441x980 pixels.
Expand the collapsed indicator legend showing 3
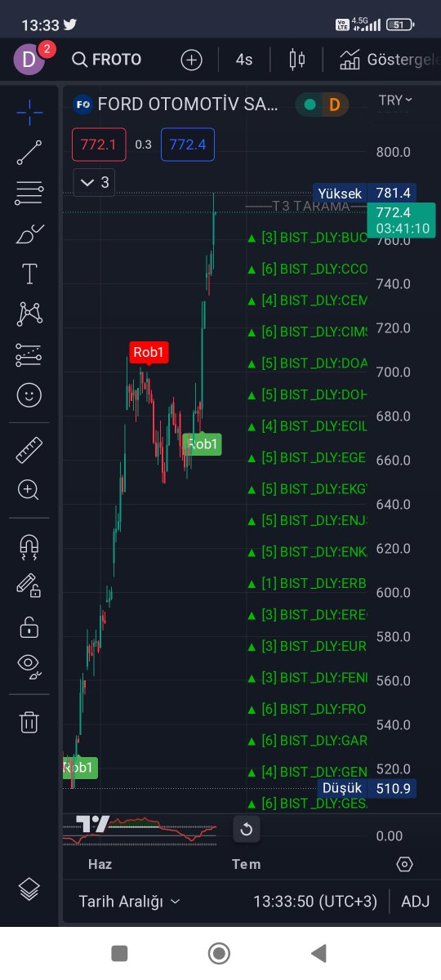pyautogui.click(x=94, y=182)
